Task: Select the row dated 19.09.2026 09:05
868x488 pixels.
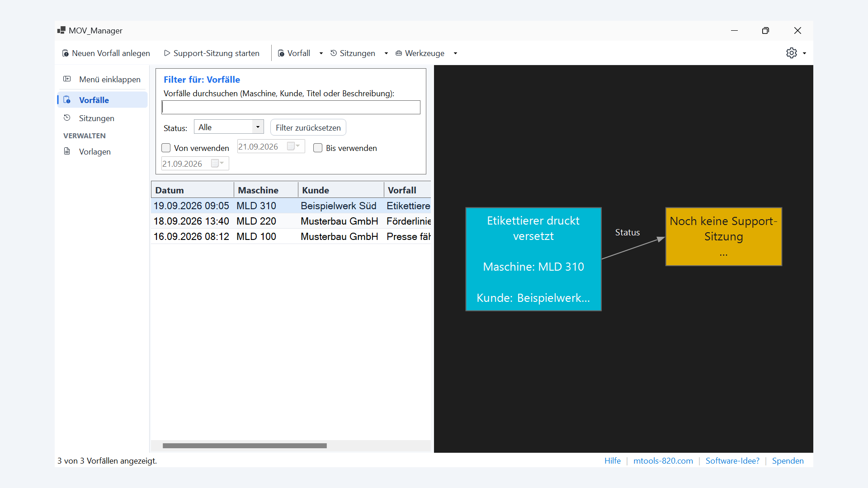Action: (x=291, y=206)
